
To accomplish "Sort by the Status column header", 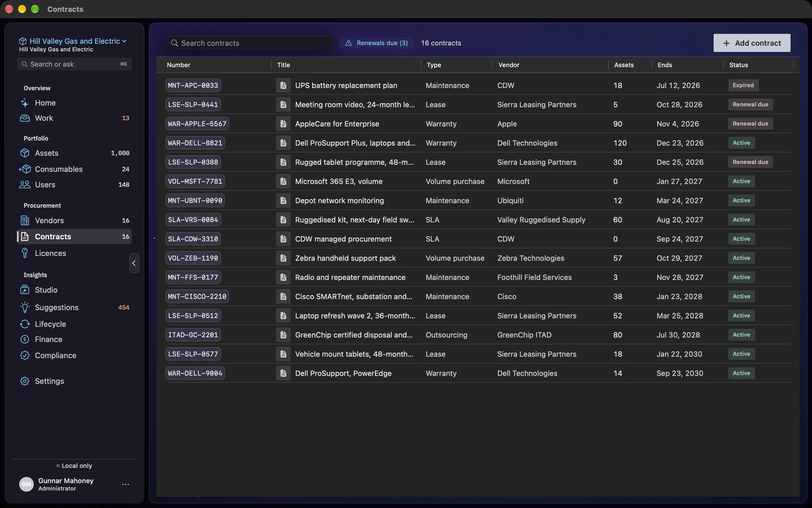I will pyautogui.click(x=739, y=65).
